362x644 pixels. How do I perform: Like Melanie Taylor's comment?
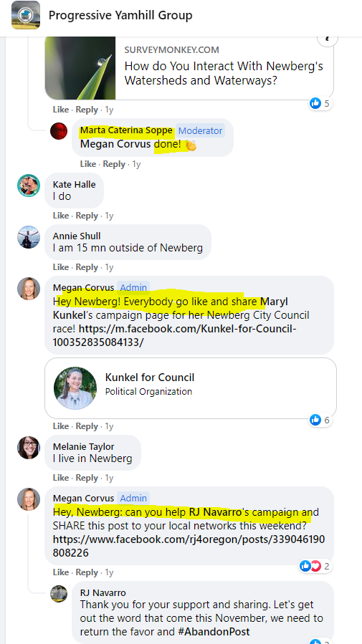[61, 478]
